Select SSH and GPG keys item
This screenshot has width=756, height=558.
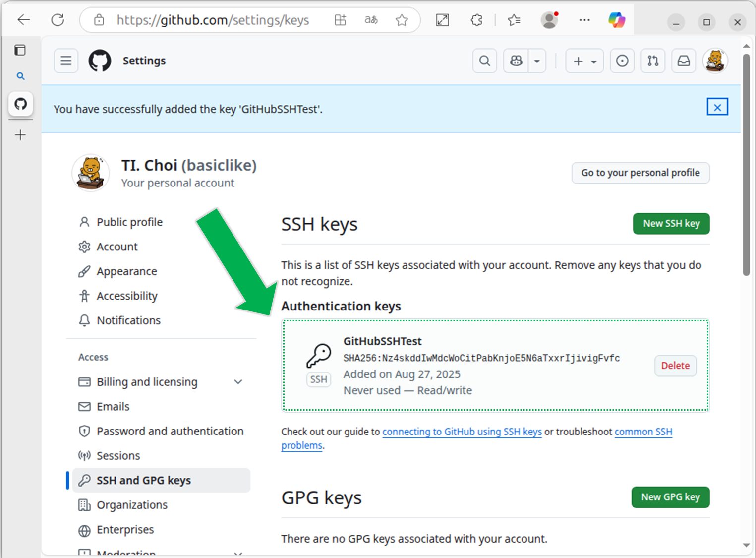coord(161,480)
